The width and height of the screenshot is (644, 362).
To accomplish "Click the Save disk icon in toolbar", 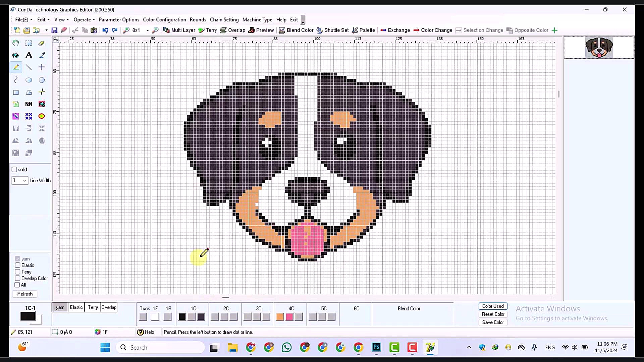I will [54, 30].
